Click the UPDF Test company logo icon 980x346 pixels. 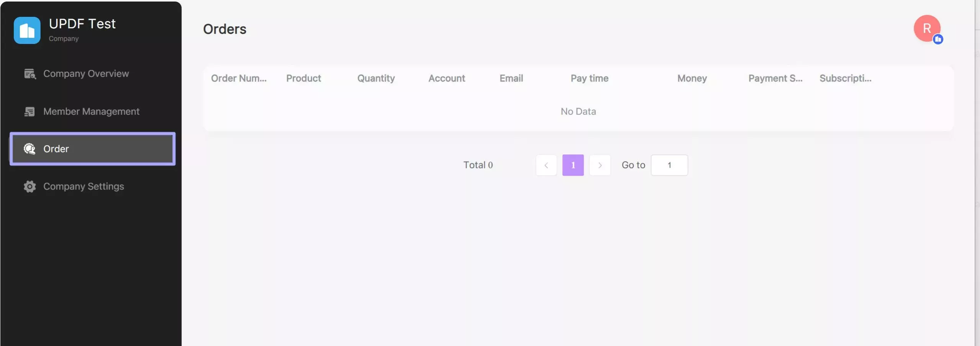click(x=27, y=30)
